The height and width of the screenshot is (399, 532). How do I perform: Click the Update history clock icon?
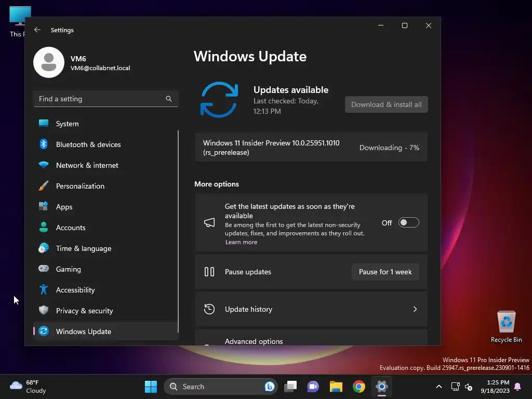pos(209,309)
